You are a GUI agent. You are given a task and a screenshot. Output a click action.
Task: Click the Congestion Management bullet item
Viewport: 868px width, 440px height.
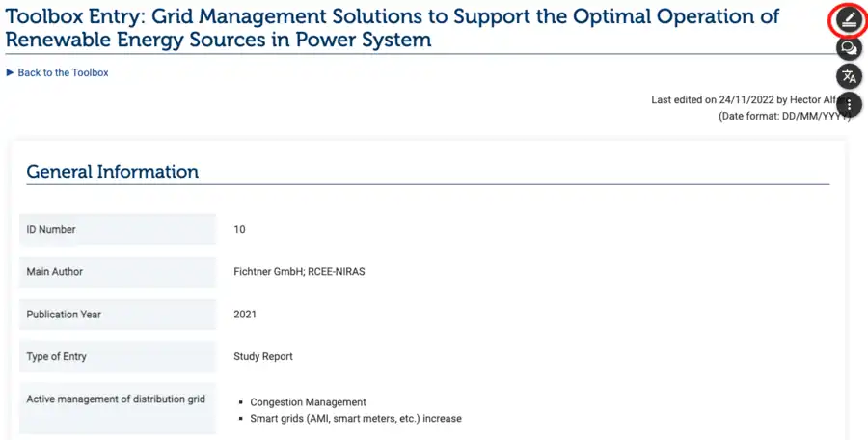(x=308, y=402)
